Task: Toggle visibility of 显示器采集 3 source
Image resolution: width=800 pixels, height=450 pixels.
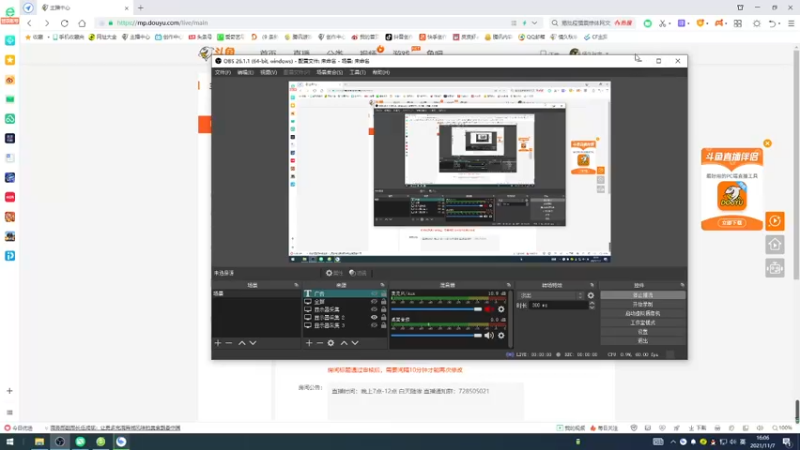Action: [374, 325]
